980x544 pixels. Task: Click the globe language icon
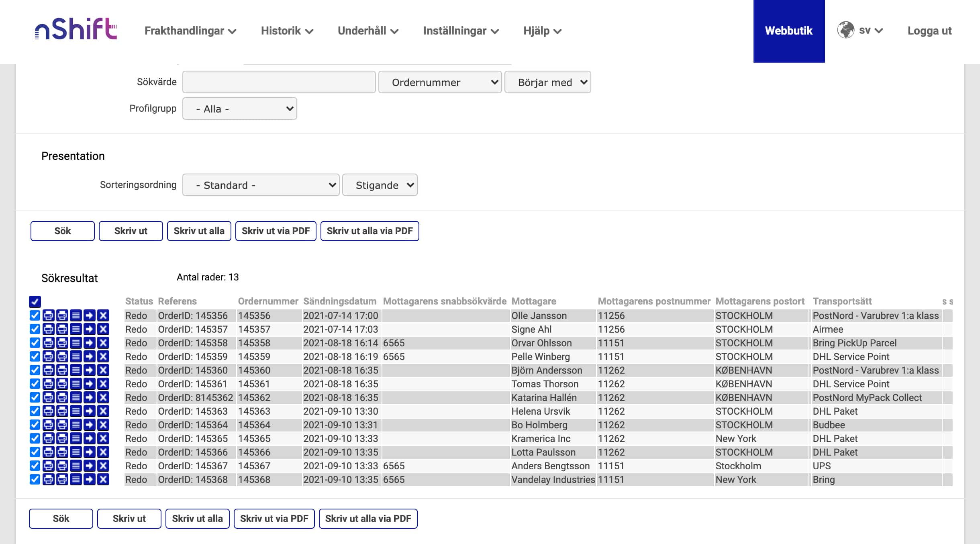tap(845, 30)
